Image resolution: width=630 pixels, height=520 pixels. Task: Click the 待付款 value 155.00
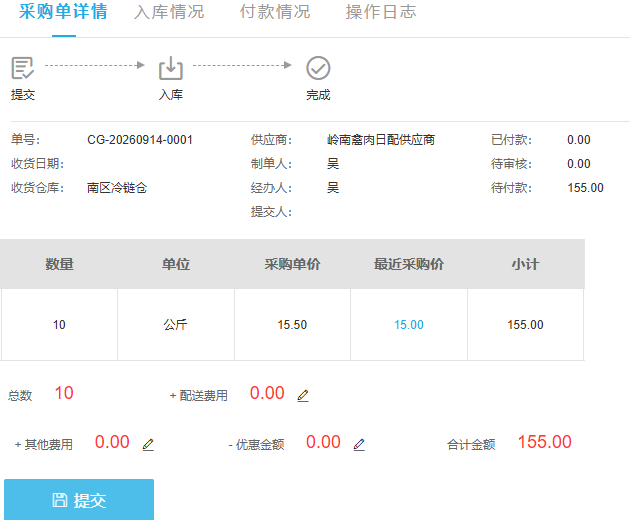click(585, 188)
